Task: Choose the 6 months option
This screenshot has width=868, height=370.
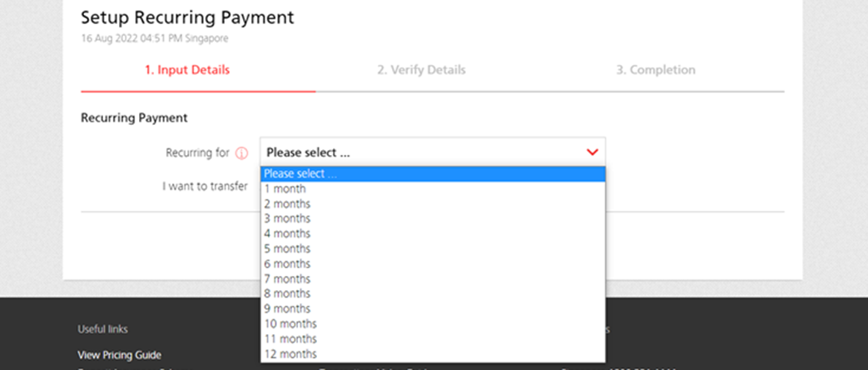Action: [x=287, y=263]
